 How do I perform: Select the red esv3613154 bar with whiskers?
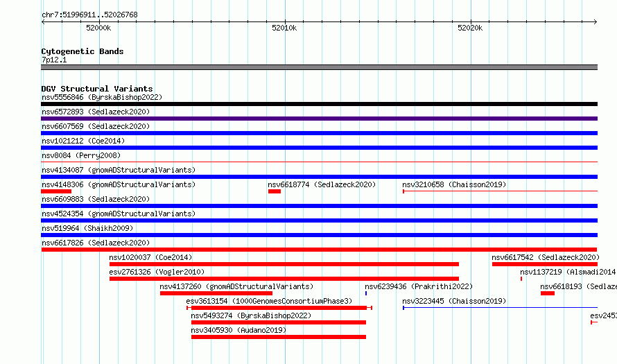coord(279,308)
